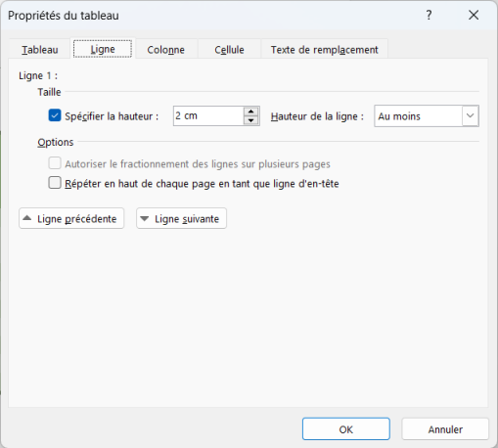Click the Ligne précédente button
Viewport: 498px width, 448px height.
click(x=71, y=218)
